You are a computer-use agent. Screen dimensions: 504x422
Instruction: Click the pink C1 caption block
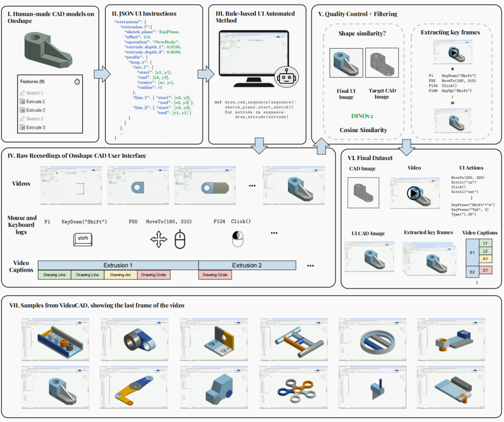(485, 270)
